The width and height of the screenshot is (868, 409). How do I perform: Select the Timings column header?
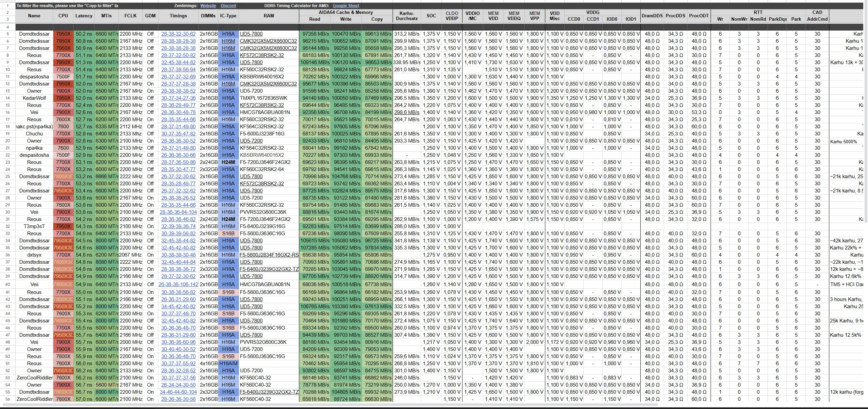(x=178, y=16)
